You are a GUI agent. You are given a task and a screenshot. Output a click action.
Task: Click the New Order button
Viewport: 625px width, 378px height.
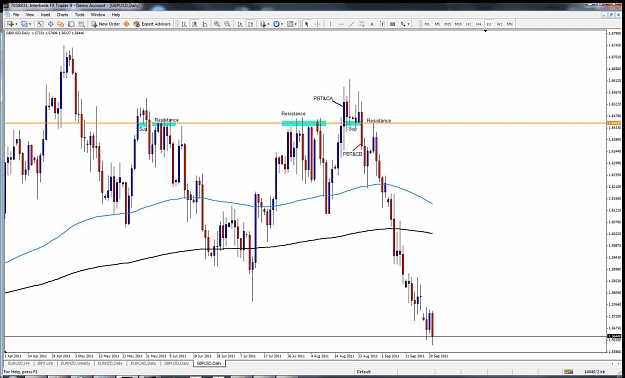click(106, 24)
